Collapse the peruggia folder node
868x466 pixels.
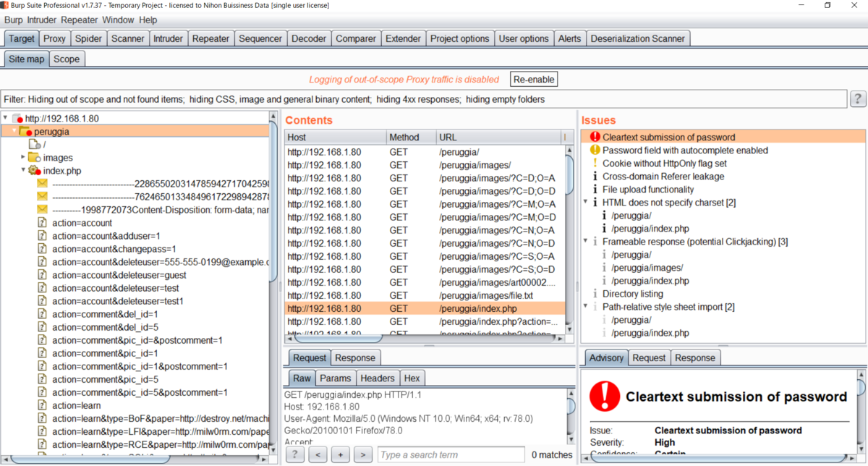[14, 131]
